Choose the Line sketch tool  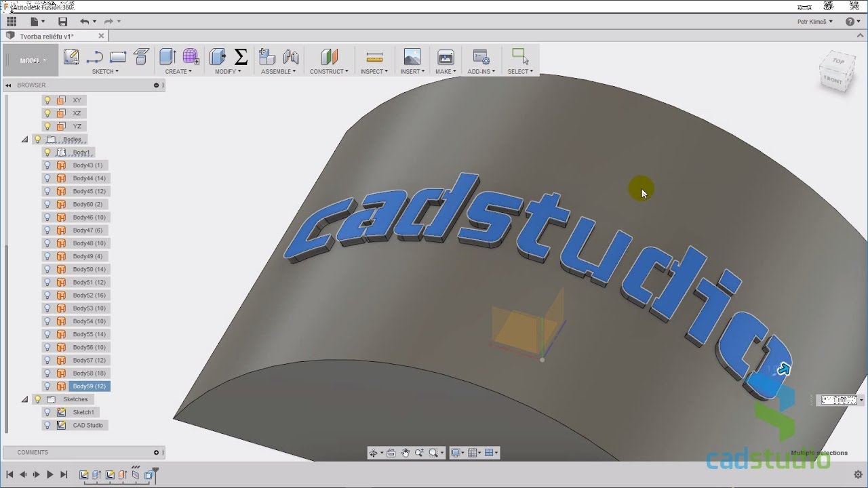(x=94, y=57)
